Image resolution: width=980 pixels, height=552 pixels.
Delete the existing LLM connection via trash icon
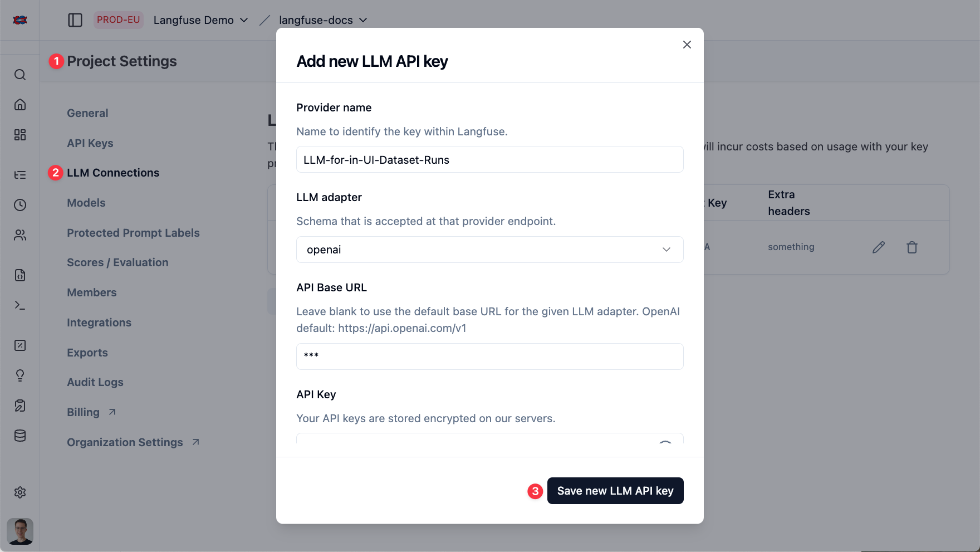(x=912, y=247)
